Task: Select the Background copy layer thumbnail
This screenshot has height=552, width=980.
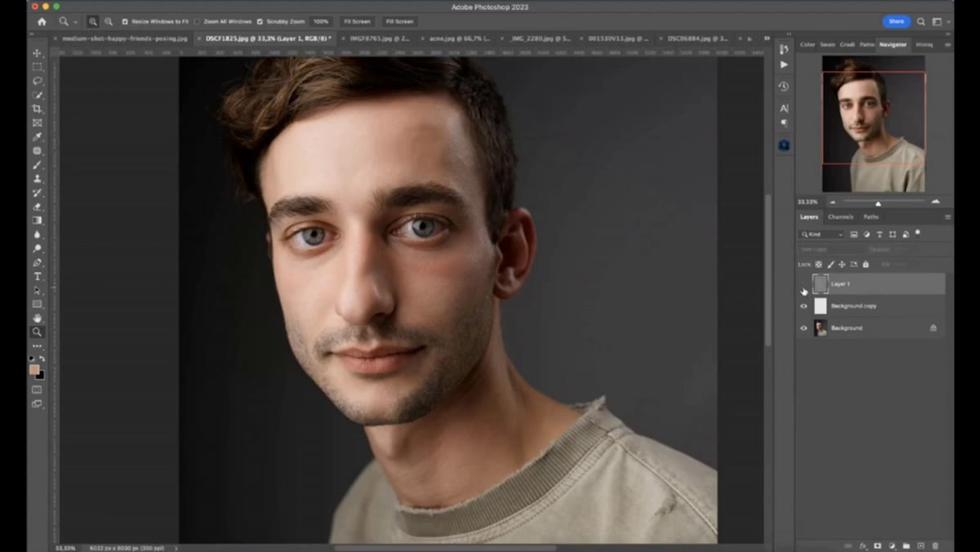Action: (820, 306)
